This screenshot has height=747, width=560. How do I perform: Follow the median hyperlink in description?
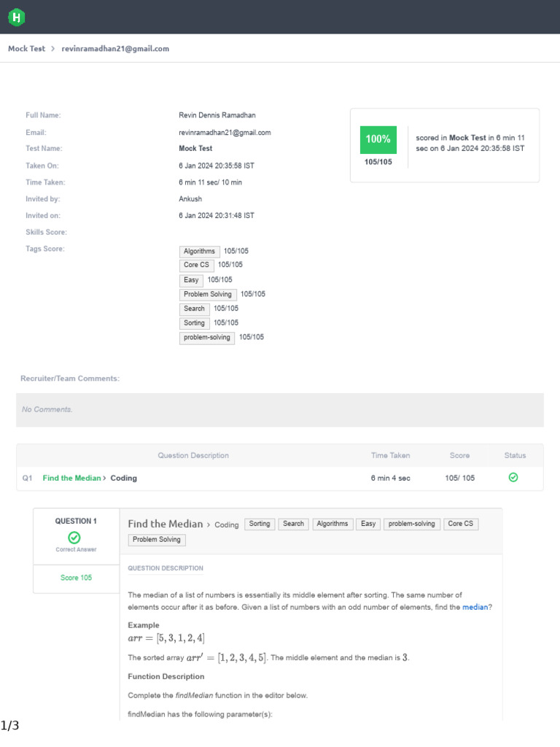point(475,607)
